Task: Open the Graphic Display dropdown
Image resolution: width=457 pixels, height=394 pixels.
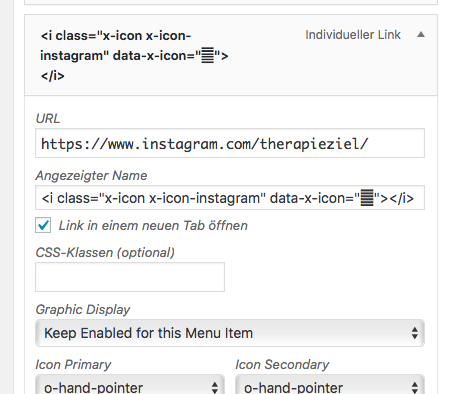Action: 230,333
